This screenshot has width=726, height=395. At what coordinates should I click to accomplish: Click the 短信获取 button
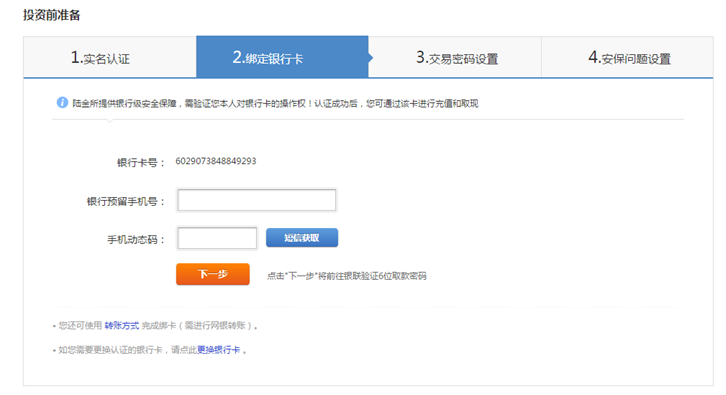click(302, 238)
